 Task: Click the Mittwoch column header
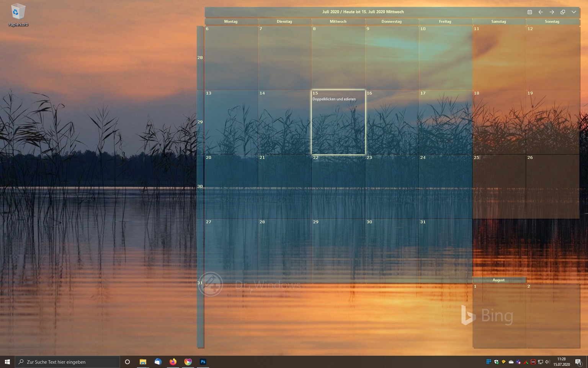(338, 21)
